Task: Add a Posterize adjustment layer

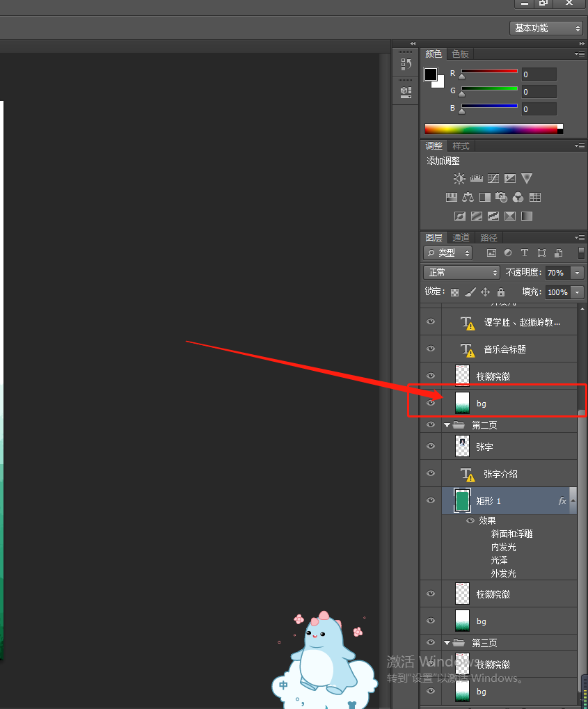Action: click(476, 216)
